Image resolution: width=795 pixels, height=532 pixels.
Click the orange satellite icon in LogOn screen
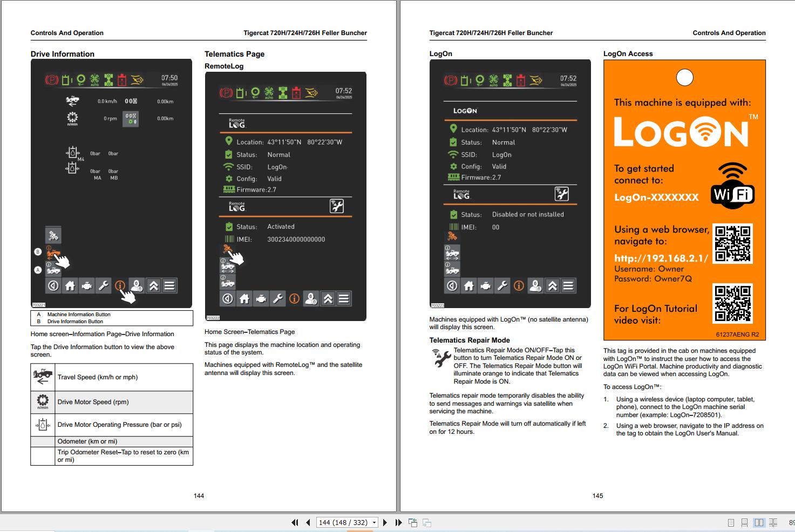452,236
